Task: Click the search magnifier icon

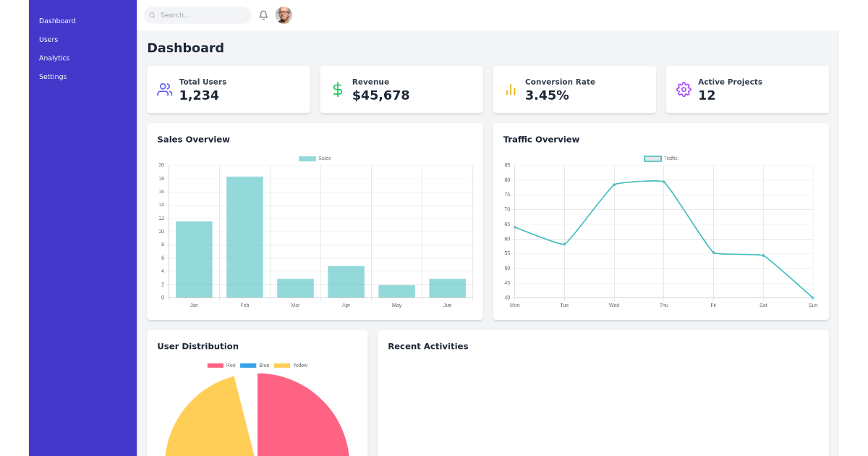Action: tap(152, 15)
